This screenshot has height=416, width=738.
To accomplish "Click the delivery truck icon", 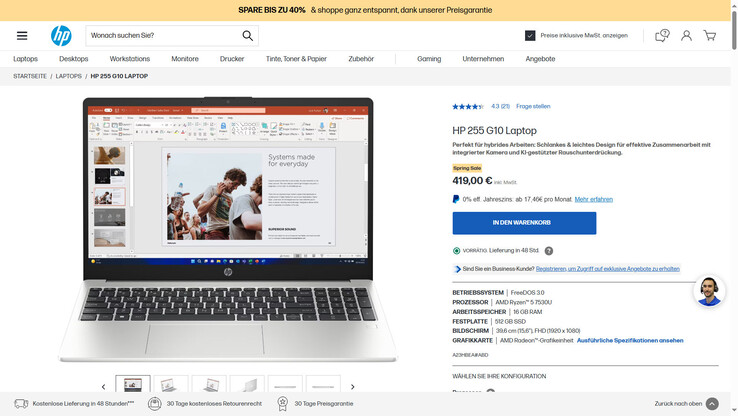I will pos(21,404).
